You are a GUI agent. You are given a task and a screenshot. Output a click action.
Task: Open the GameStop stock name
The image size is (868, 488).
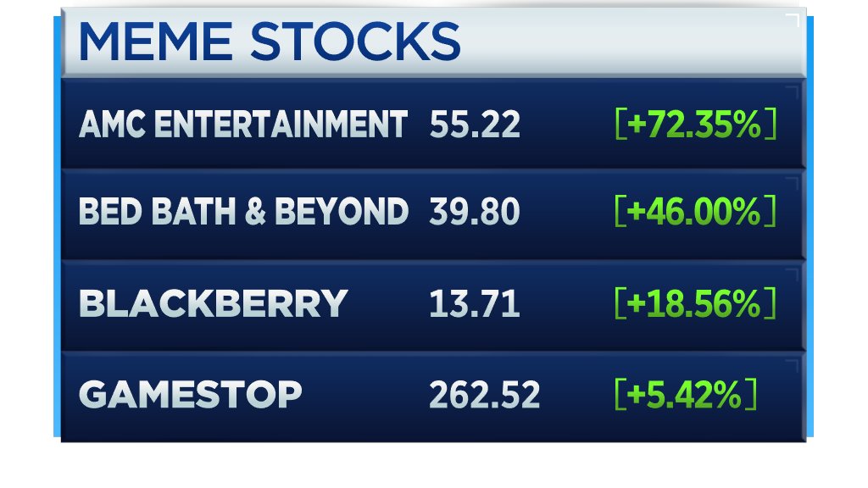[x=190, y=395]
